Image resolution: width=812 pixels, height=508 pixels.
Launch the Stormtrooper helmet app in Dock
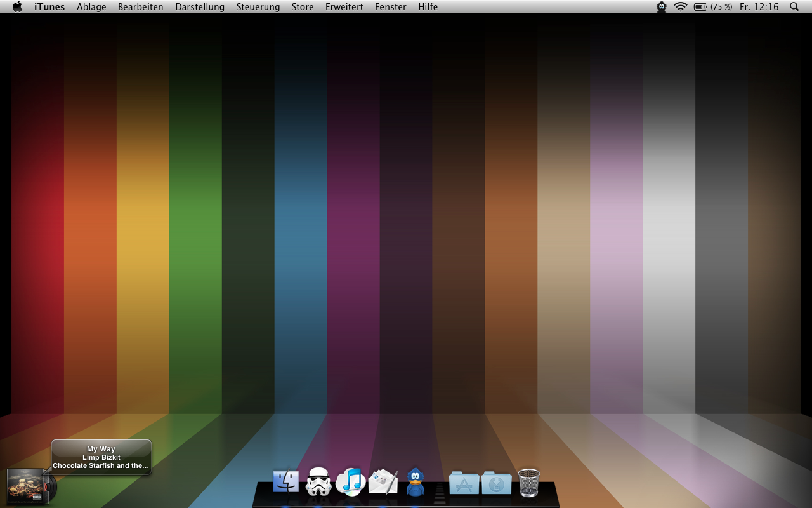[318, 482]
